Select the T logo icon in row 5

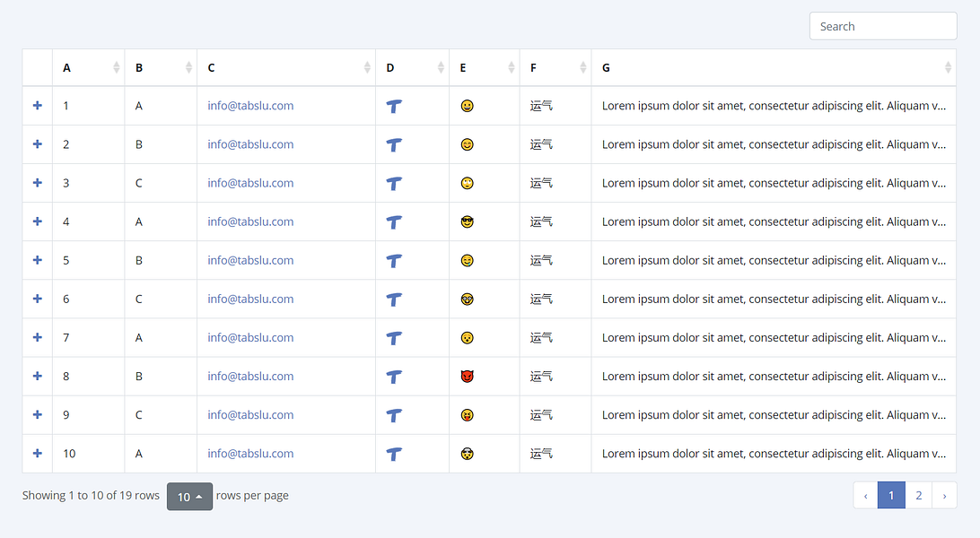tap(394, 261)
